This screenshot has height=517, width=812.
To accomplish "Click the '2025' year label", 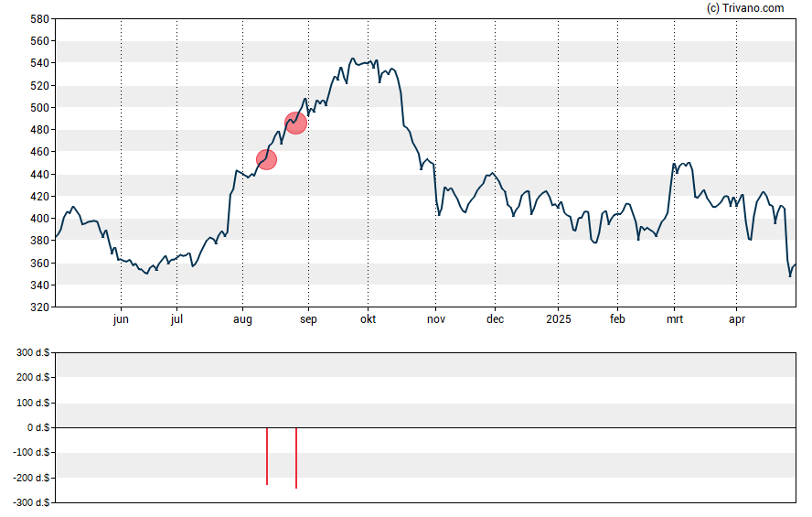I will (558, 319).
